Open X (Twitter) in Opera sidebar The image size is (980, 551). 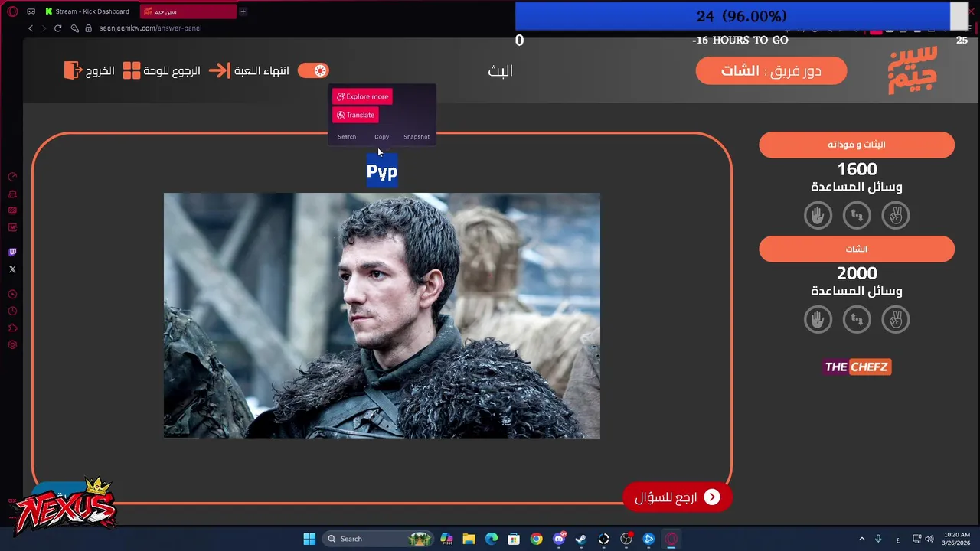tap(12, 269)
